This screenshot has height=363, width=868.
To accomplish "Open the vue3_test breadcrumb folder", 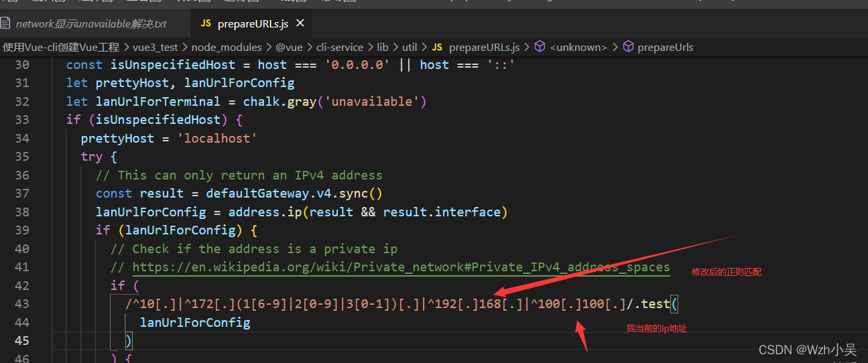I will click(155, 48).
